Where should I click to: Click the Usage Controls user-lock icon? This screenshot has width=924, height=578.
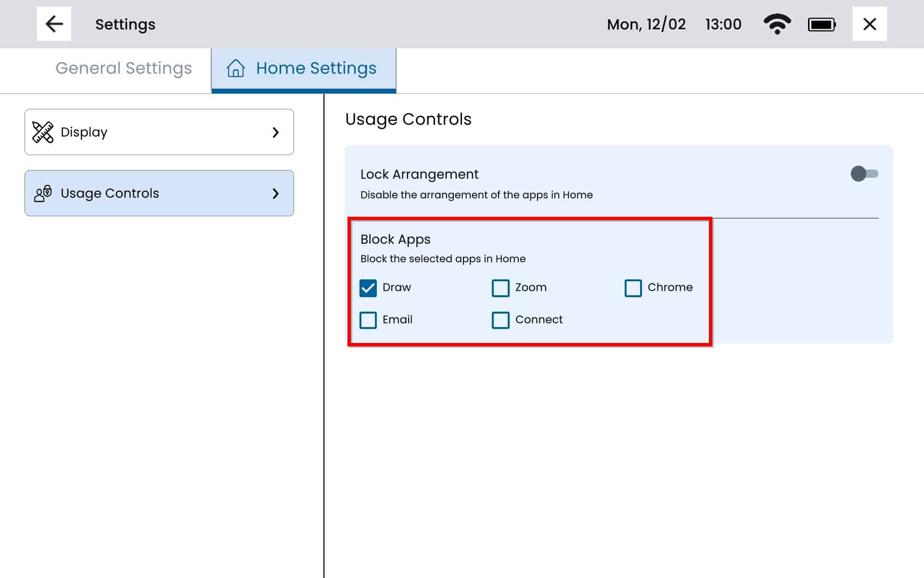(x=43, y=193)
